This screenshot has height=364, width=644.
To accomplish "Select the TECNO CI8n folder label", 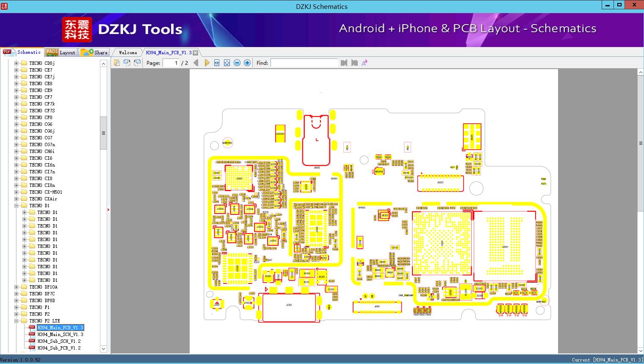I will (x=42, y=185).
